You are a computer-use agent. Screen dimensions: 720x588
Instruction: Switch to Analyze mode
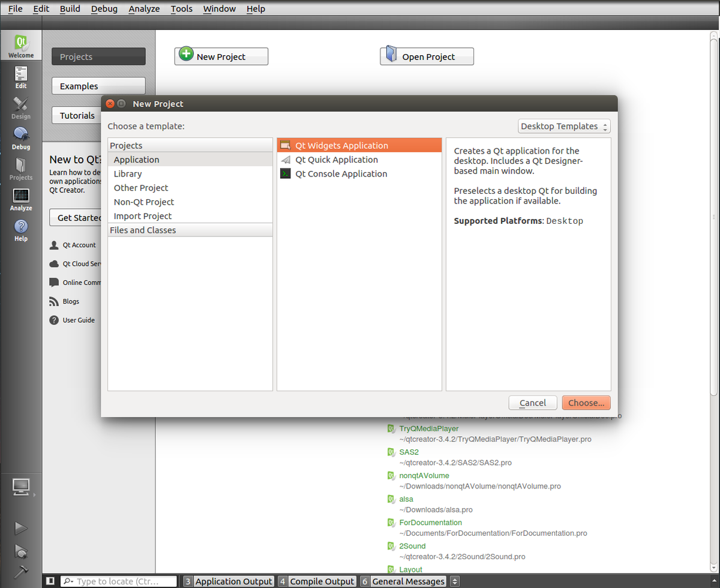click(21, 199)
